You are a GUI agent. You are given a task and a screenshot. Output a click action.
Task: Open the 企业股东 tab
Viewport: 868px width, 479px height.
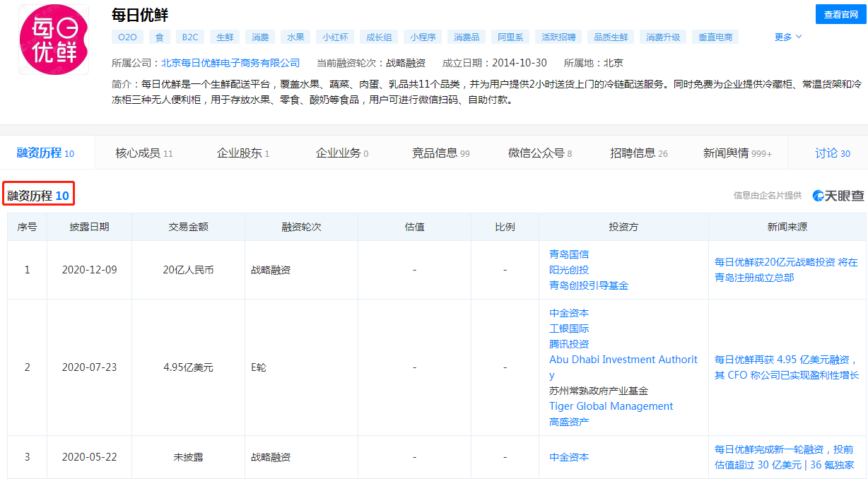click(243, 153)
